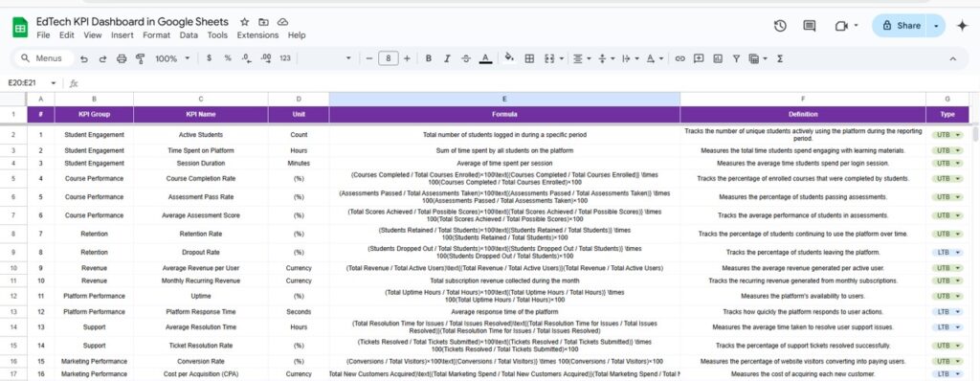Open the zoom 100% dropdown
The width and height of the screenshot is (980, 381).
tap(172, 58)
